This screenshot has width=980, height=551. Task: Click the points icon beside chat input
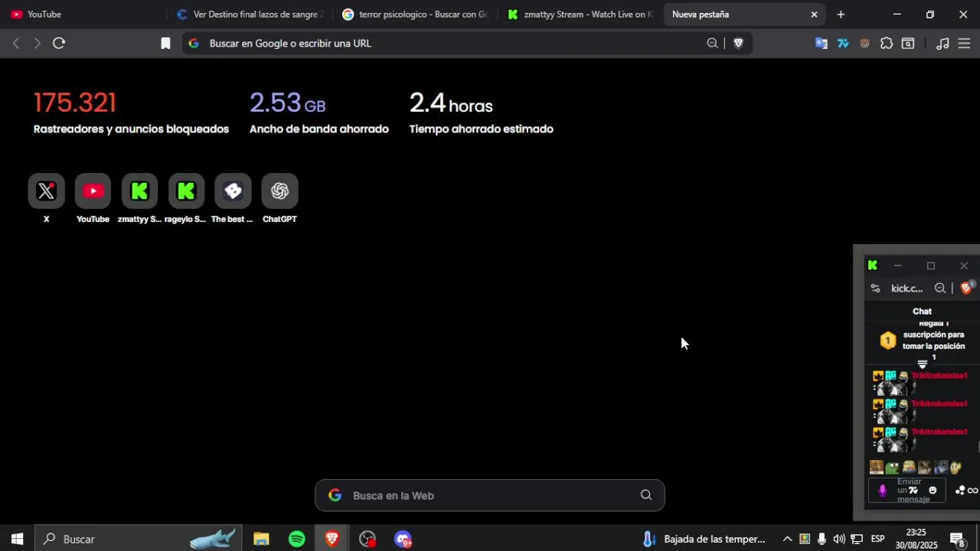[960, 491]
